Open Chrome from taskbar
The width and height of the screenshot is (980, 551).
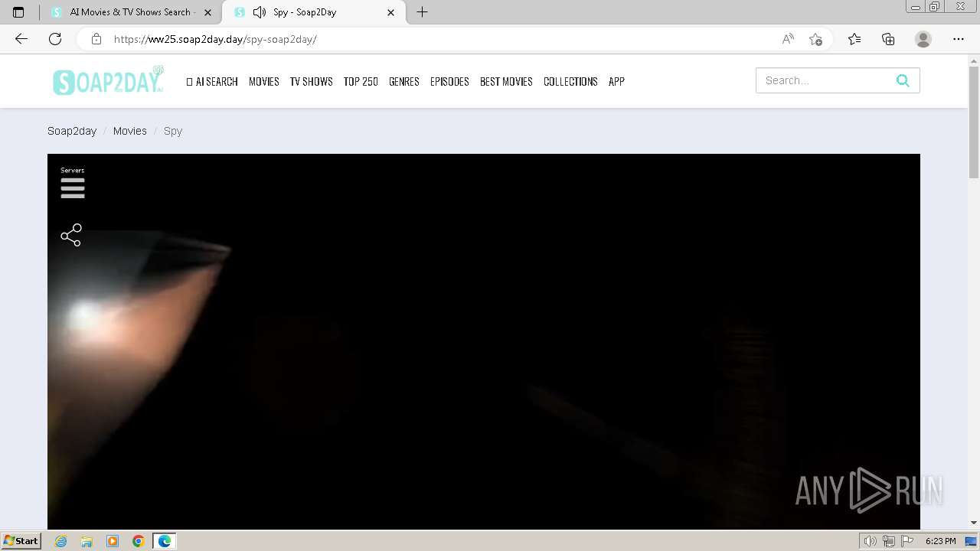coord(139,541)
